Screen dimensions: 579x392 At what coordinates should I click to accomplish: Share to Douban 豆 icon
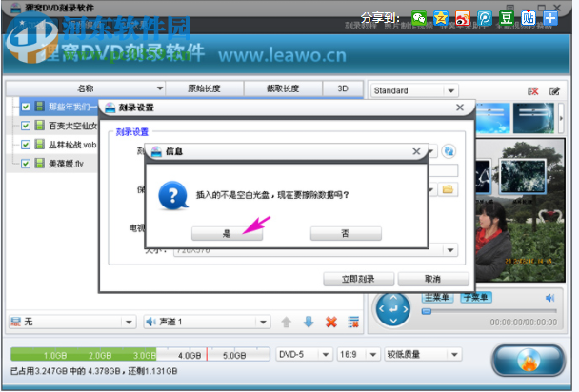507,18
